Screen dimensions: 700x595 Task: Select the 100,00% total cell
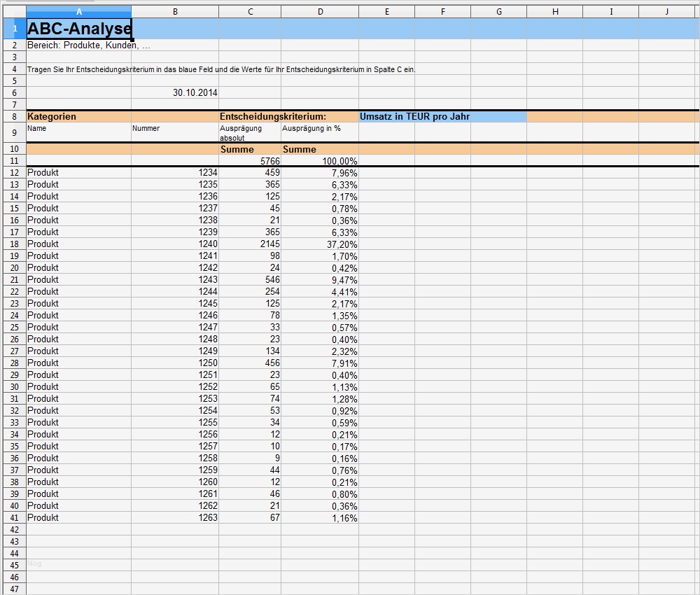coord(320,161)
